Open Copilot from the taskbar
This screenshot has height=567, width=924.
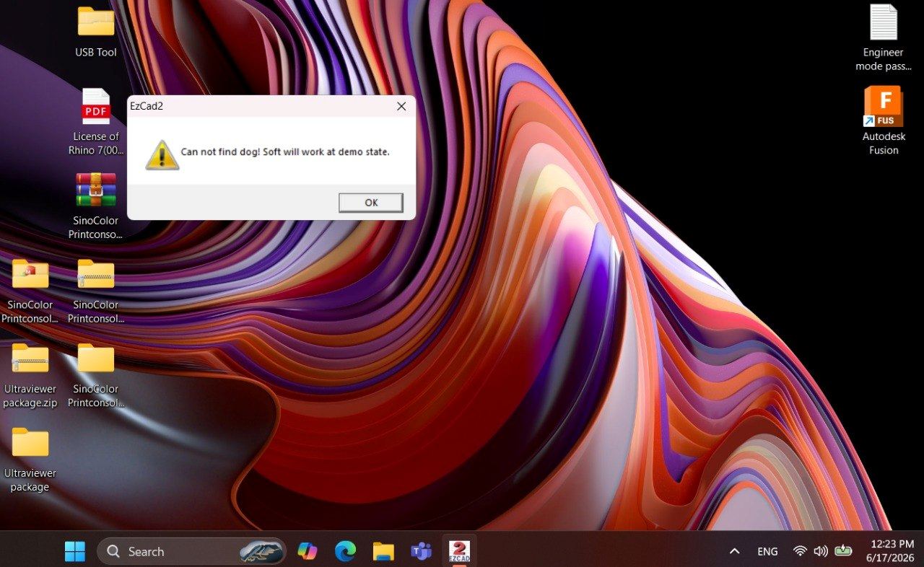coord(308,551)
